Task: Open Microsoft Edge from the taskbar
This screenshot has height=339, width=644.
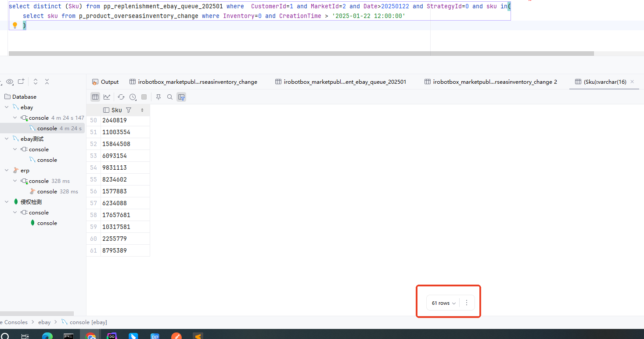Action: 47,336
